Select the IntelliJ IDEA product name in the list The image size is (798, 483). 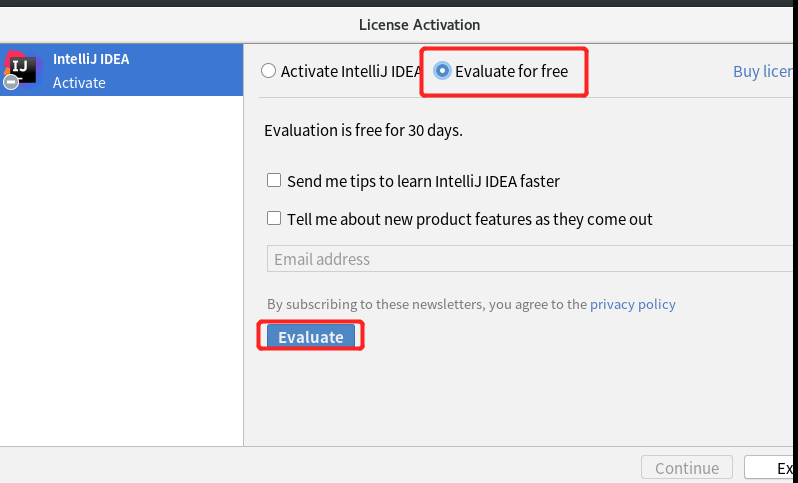pyautogui.click(x=91, y=59)
